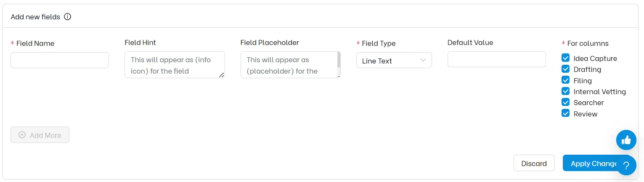This screenshot has height=182, width=644.
Task: Click the thumbs-up feedback icon
Action: pos(626,140)
